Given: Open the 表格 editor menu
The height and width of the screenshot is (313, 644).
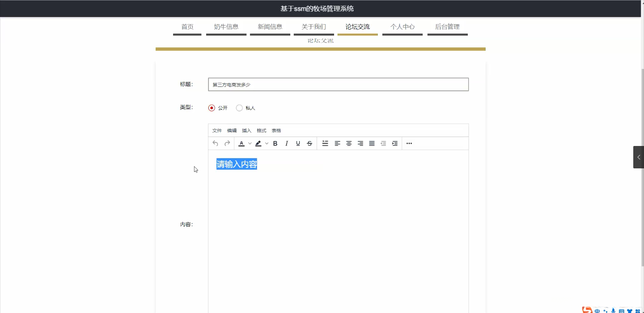Looking at the screenshot, I should pos(276,131).
